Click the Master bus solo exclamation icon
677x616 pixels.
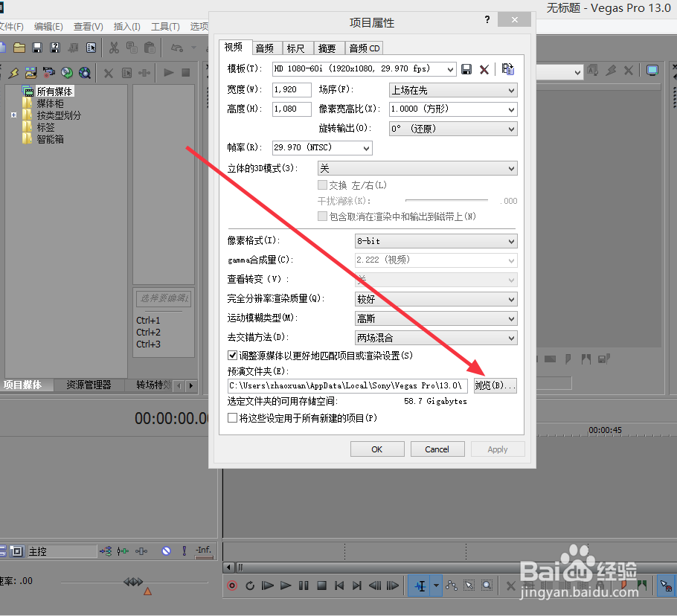pos(185,551)
